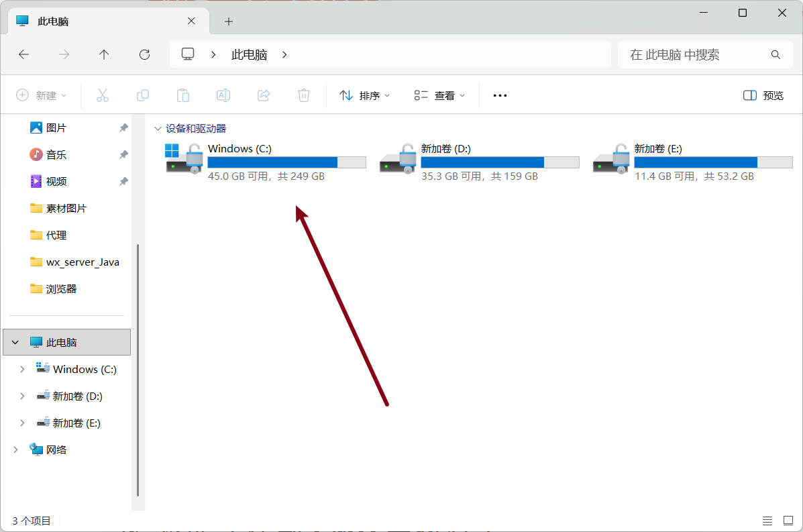The width and height of the screenshot is (803, 532).
Task: Collapse the 设备和驱动器 group
Action: pos(158,128)
